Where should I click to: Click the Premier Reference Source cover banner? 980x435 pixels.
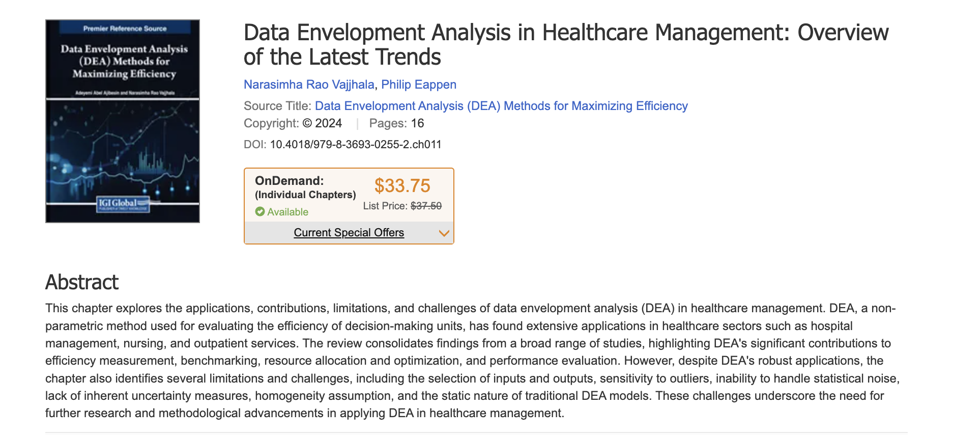coord(125,29)
